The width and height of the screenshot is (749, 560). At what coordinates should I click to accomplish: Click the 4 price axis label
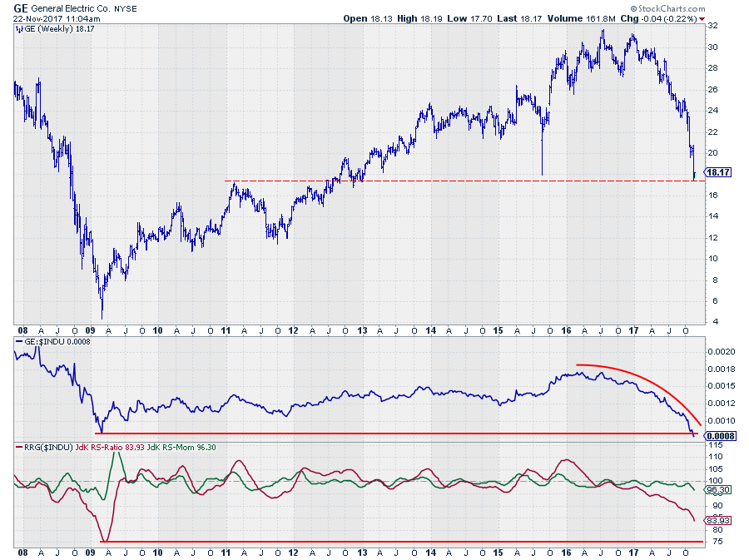[x=715, y=321]
